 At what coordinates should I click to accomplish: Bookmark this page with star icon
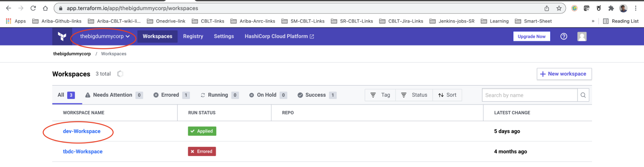(x=559, y=8)
